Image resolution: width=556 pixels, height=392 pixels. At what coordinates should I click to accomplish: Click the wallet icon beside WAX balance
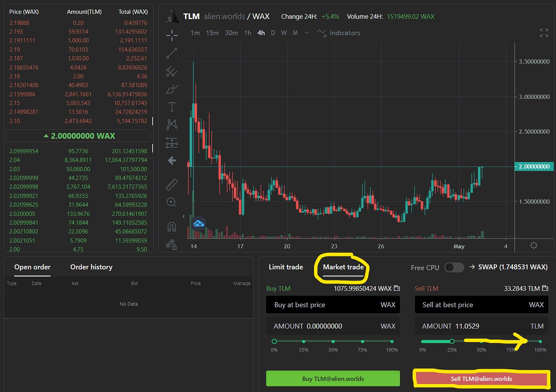point(397,288)
